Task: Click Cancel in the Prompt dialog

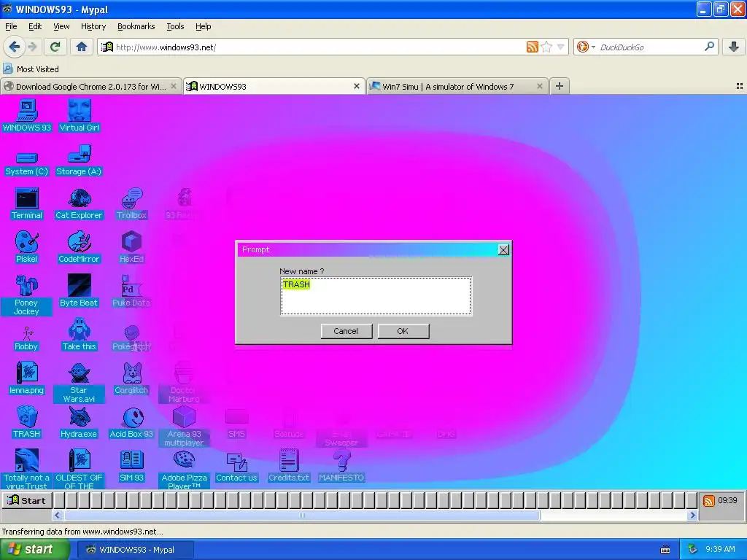Action: [x=346, y=331]
